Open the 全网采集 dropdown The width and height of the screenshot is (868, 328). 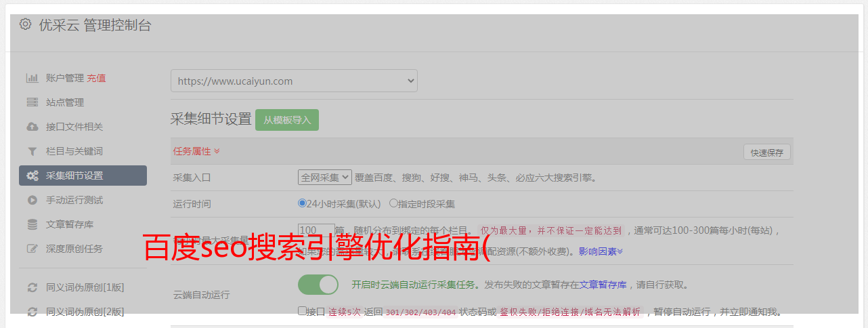(x=325, y=178)
